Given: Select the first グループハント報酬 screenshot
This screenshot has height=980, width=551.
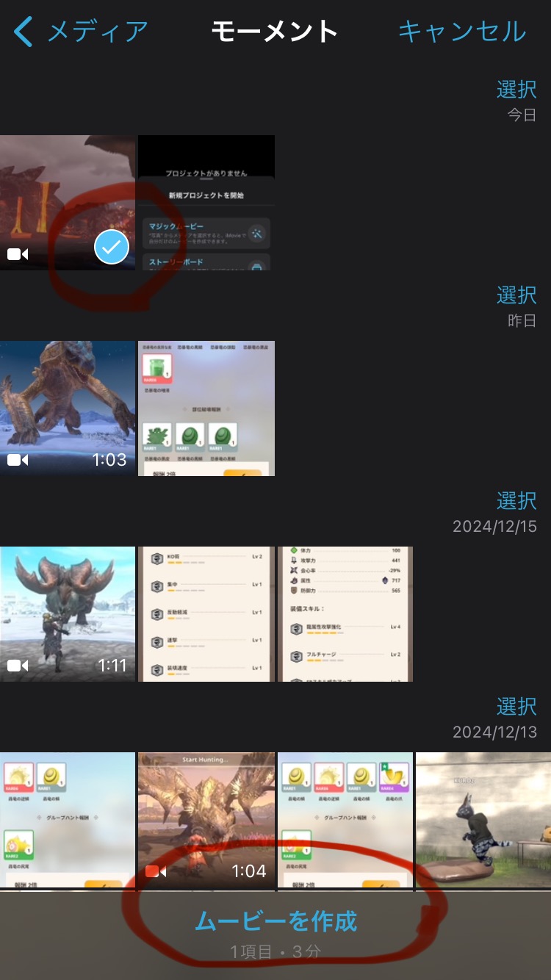Looking at the screenshot, I should [68, 820].
